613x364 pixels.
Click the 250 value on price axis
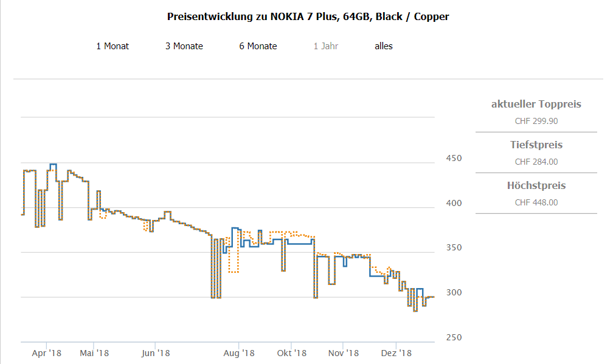pyautogui.click(x=454, y=338)
